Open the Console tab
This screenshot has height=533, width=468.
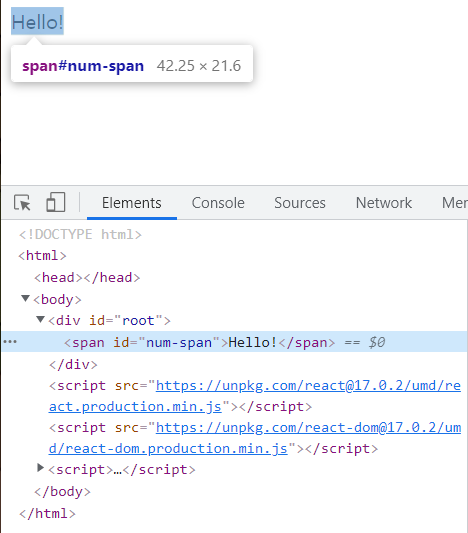(218, 203)
